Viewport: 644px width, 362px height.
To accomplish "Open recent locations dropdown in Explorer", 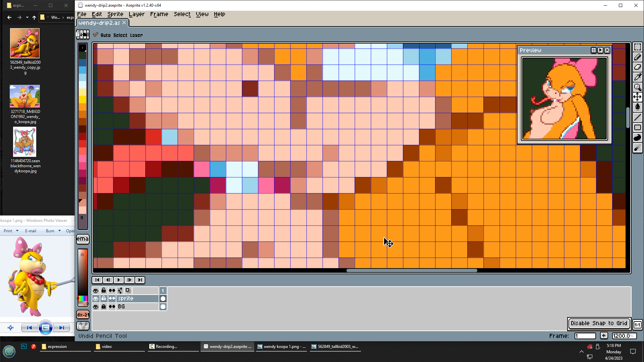I will (x=27, y=17).
